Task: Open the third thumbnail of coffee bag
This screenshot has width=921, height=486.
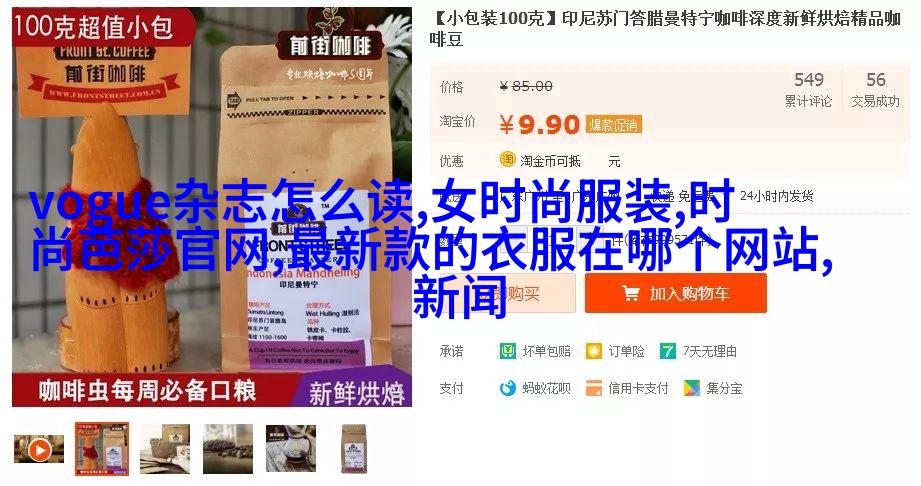Action: 164,449
